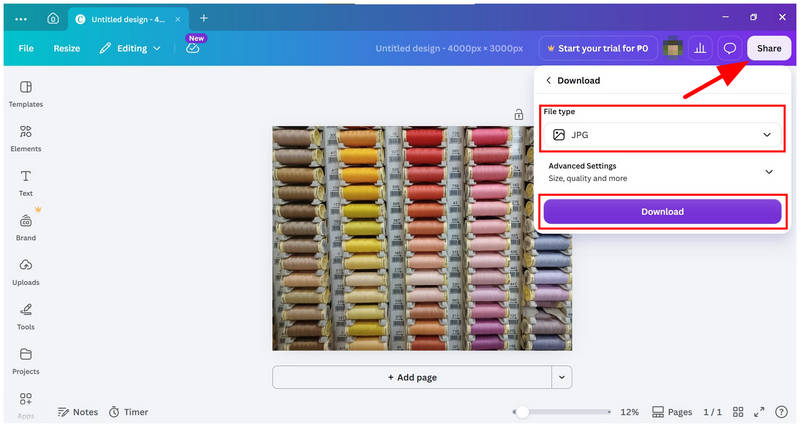Image resolution: width=800 pixels, height=427 pixels.
Task: Open the Uploads panel
Action: (26, 272)
